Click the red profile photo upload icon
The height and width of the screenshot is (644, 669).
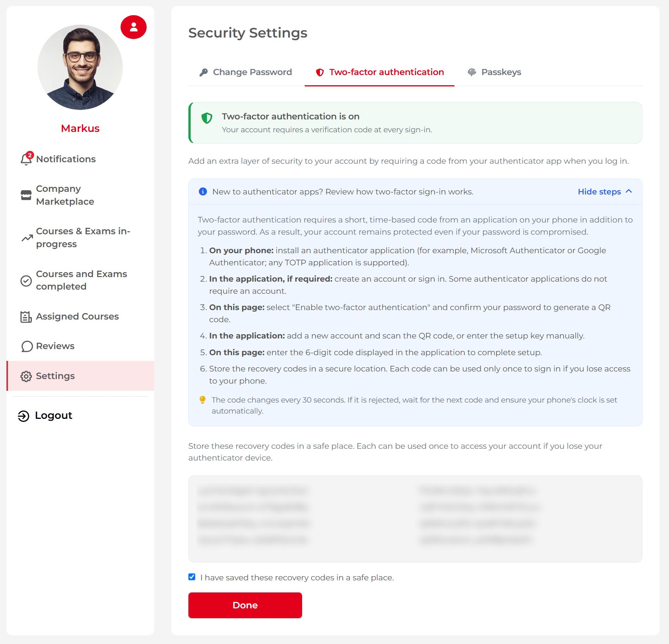pos(133,27)
